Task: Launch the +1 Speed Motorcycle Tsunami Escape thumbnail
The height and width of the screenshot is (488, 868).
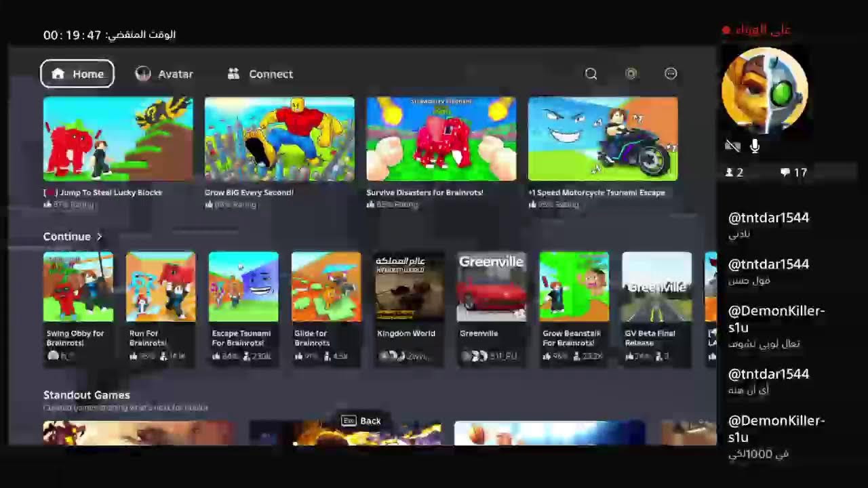Action: pyautogui.click(x=603, y=139)
